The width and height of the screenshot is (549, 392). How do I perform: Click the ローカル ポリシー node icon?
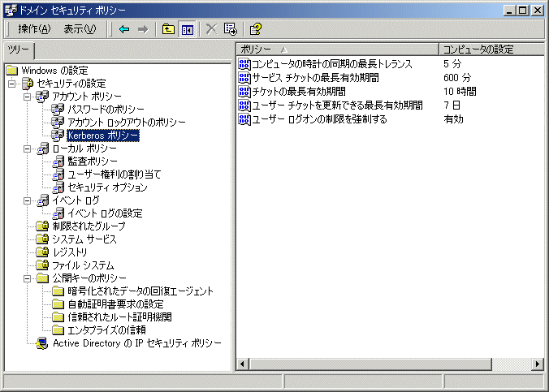(x=42, y=149)
